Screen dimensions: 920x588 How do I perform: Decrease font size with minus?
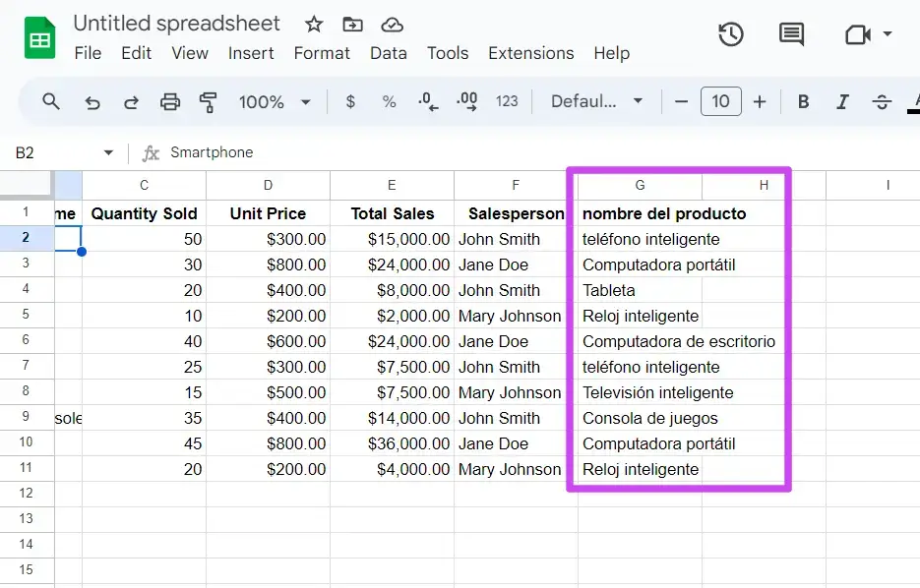tap(681, 102)
